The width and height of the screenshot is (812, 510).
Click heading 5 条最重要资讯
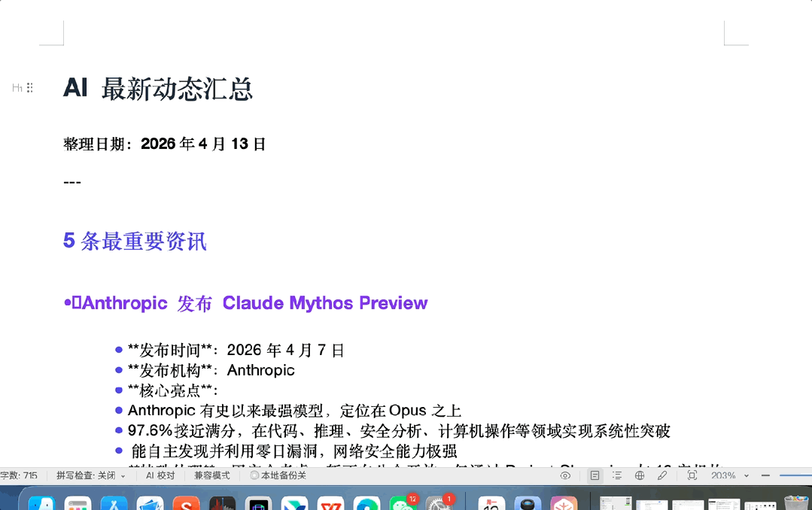(x=135, y=241)
